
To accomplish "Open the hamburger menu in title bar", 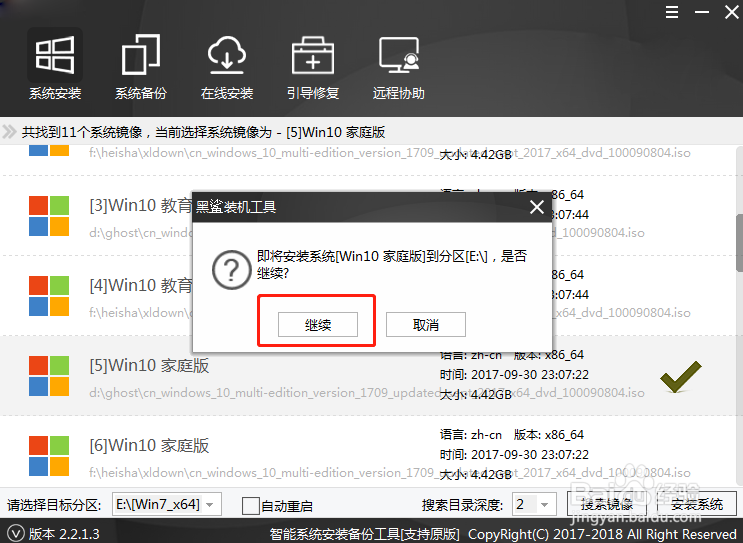I will 671,12.
